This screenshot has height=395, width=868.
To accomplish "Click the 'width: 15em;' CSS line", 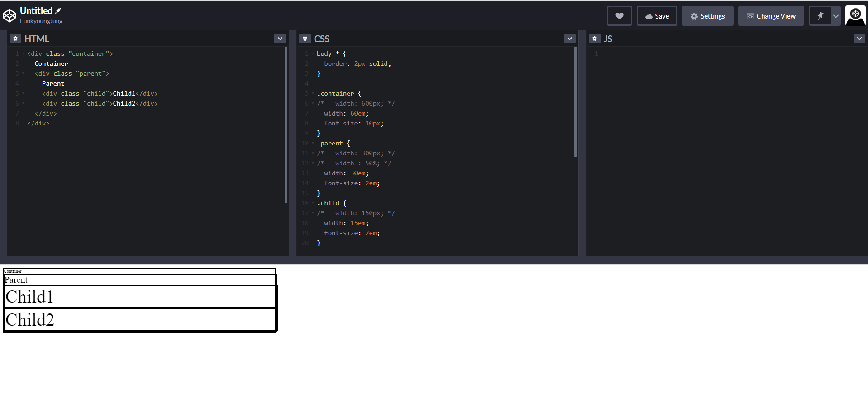I will (x=346, y=223).
